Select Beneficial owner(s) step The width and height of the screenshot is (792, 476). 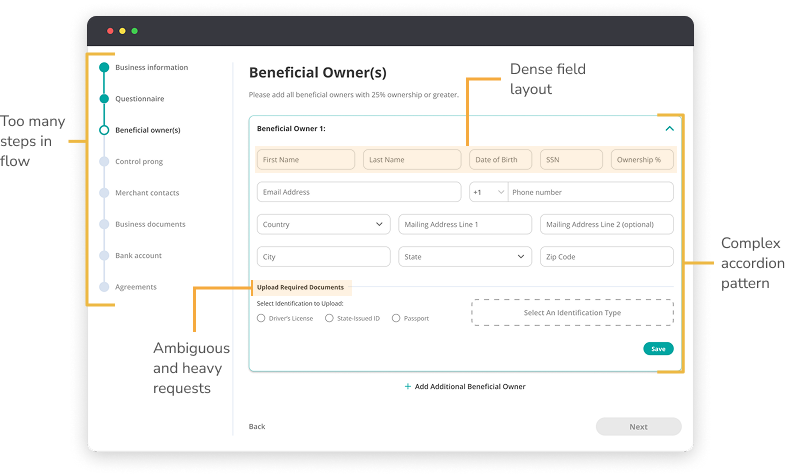(x=147, y=130)
